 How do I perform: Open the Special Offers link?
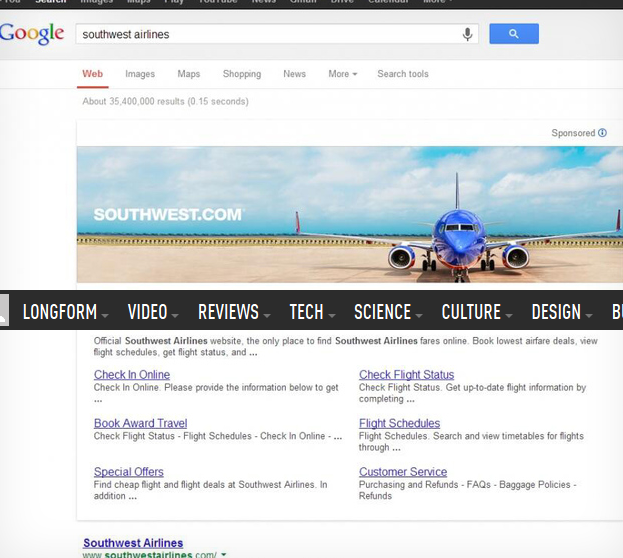pos(129,472)
